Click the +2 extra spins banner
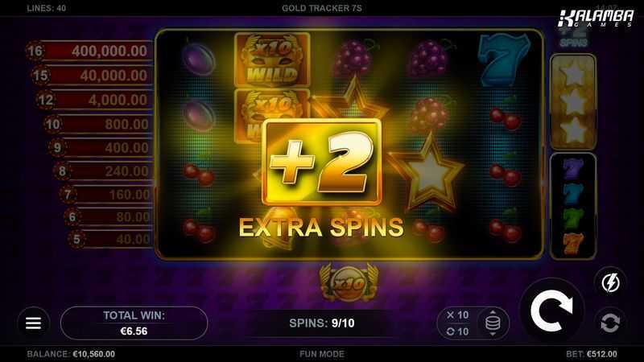 click(x=322, y=162)
